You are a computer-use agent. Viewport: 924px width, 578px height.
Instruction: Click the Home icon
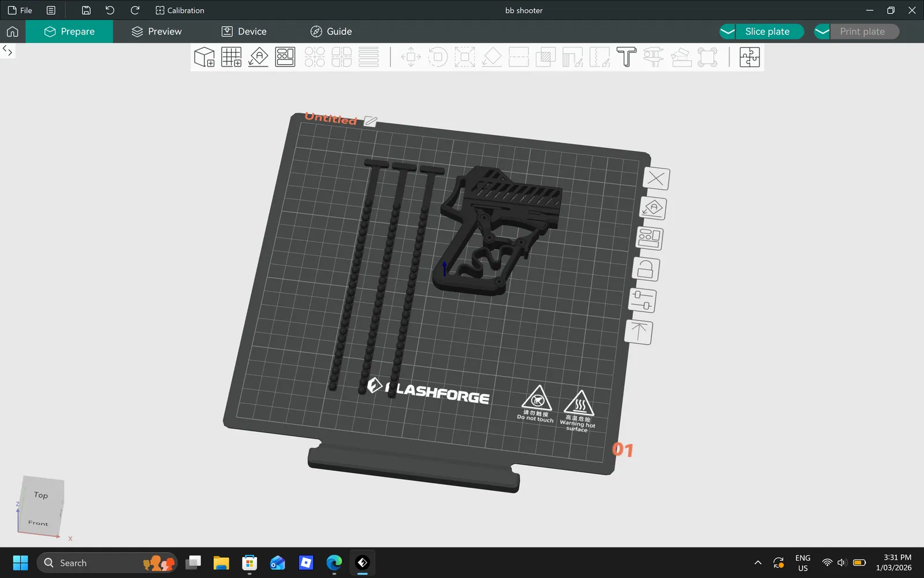13,31
